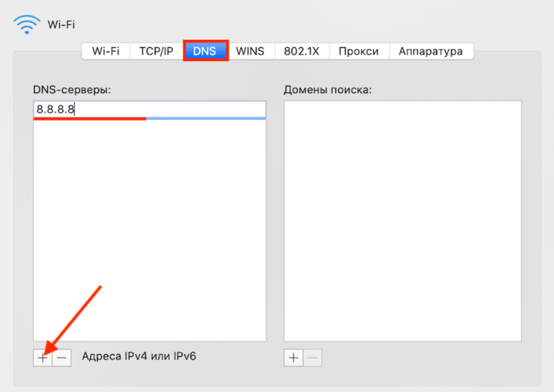This screenshot has height=392, width=554.
Task: Click the minus button under search domains
Action: tap(313, 358)
